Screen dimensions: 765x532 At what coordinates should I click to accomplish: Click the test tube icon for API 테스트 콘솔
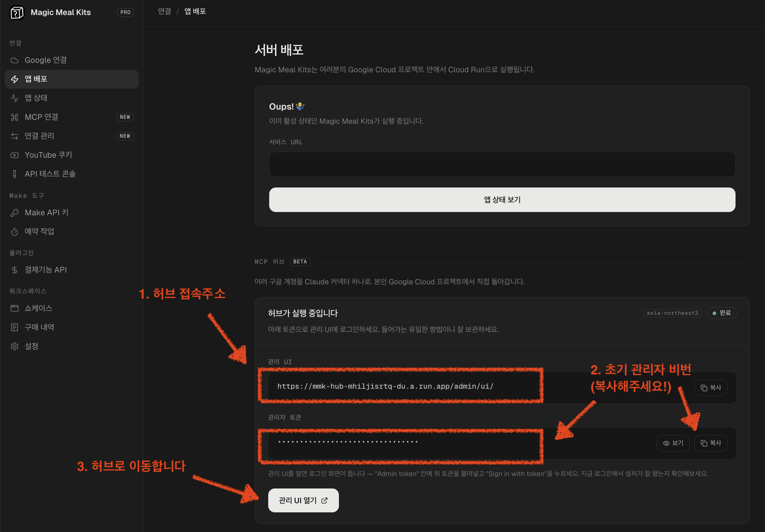click(x=14, y=174)
